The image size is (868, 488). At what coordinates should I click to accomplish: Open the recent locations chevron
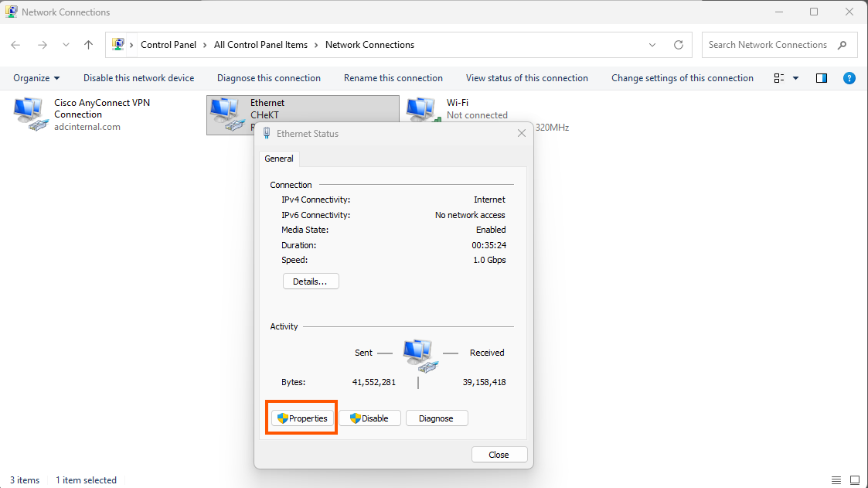[x=66, y=45]
